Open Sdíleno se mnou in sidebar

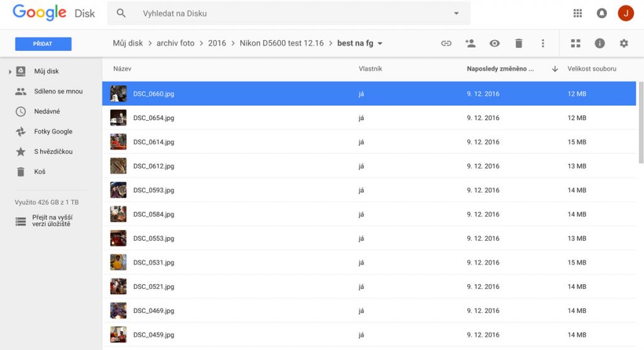point(58,91)
